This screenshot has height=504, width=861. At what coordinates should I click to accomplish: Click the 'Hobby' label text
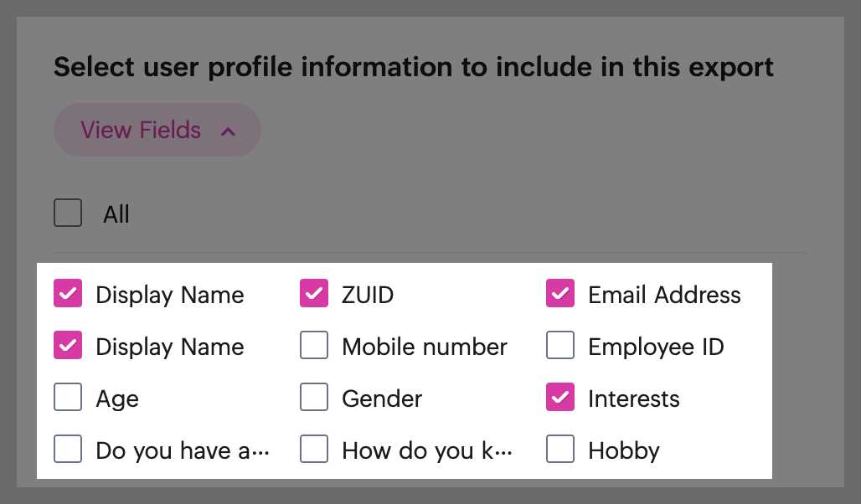(x=624, y=450)
